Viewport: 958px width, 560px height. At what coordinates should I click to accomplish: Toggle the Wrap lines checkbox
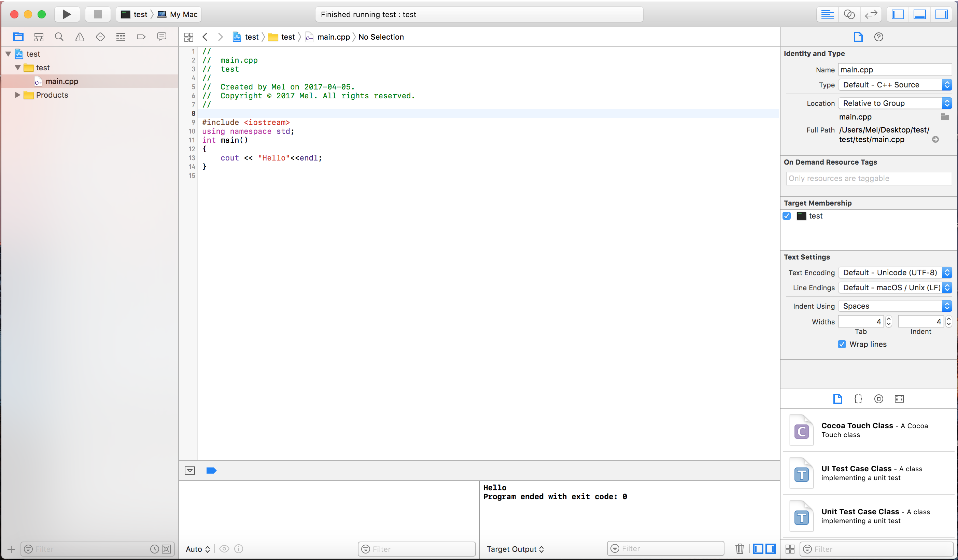pos(842,344)
